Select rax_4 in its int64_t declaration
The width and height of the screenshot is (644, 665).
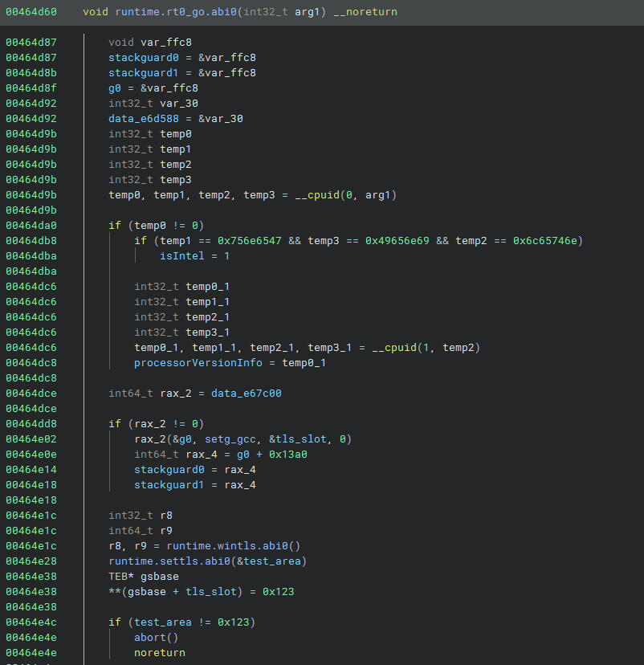202,455
